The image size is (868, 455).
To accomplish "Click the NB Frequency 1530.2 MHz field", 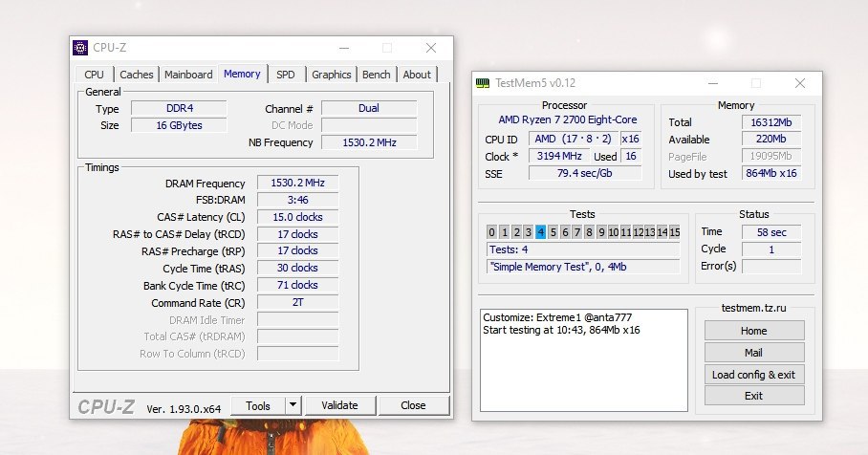I will 369,142.
